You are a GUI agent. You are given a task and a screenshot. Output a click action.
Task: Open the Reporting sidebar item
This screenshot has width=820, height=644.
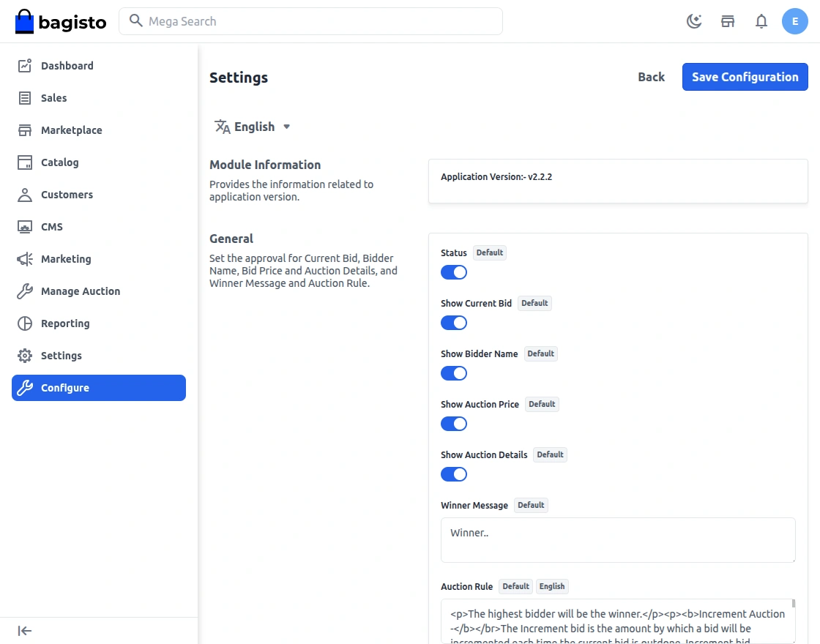(x=64, y=323)
